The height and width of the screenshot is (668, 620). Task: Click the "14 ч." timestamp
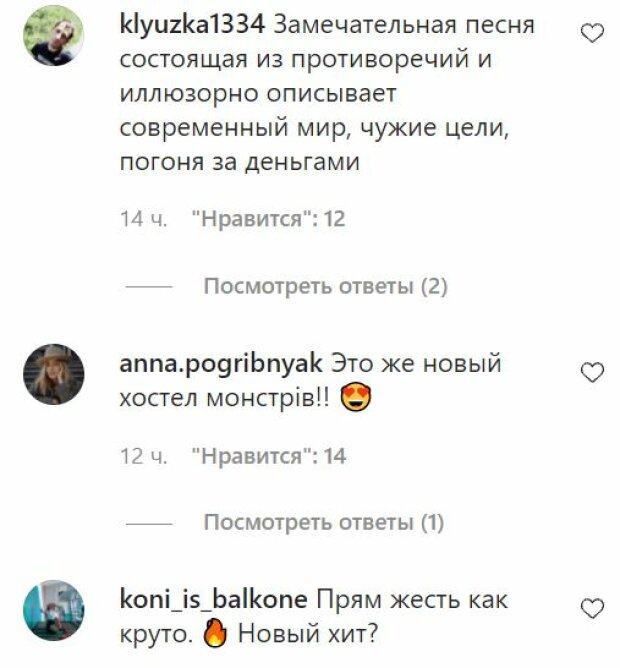coord(144,219)
